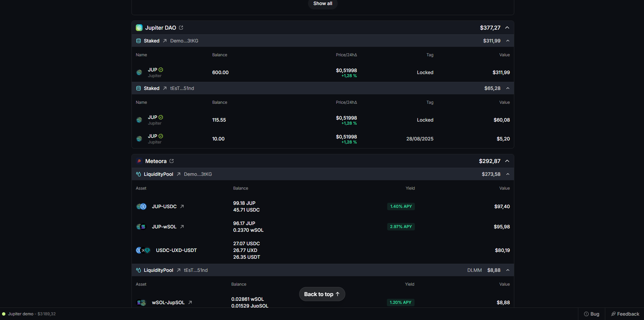
Task: Open Meteora external link icon
Action: point(172,161)
